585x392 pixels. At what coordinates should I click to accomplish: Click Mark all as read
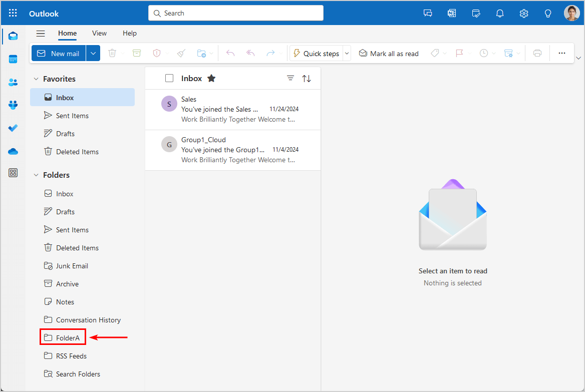click(389, 54)
